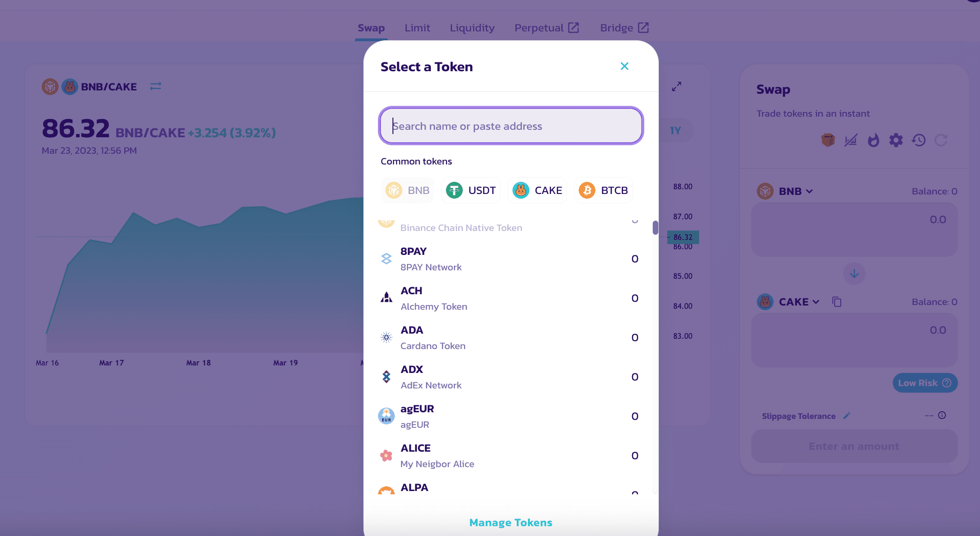The width and height of the screenshot is (980, 536).
Task: Click the CAKE amount input field
Action: [x=854, y=340]
